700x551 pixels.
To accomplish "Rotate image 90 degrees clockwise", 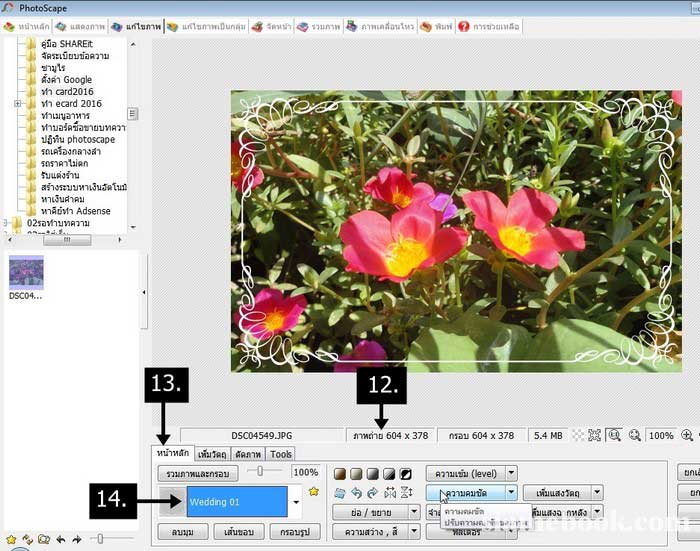I will point(373,493).
